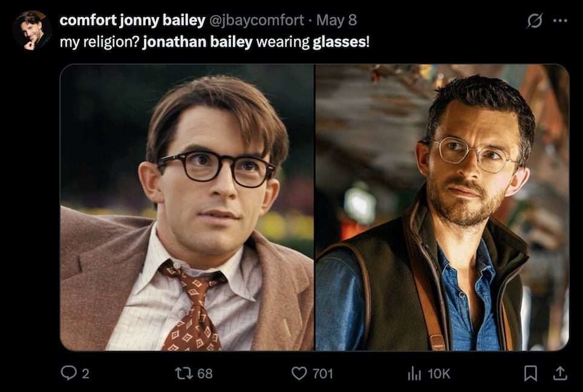Click the reply count "2"
Image resolution: width=583 pixels, height=392 pixels.
(x=85, y=374)
